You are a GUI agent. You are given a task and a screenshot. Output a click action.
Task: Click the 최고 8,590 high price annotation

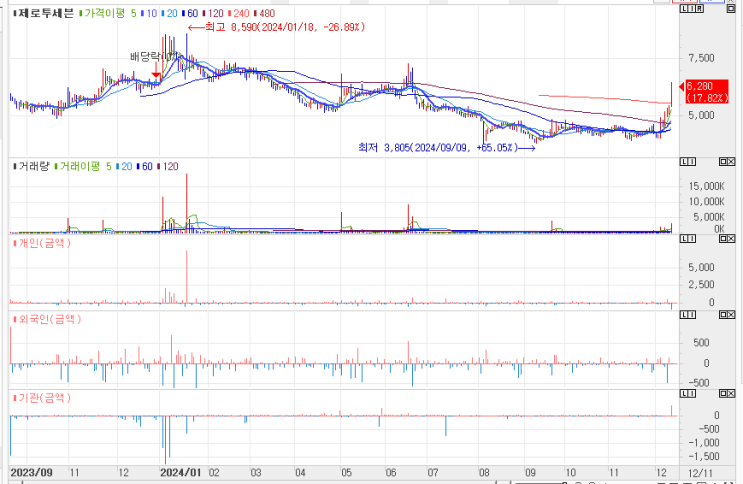click(276, 27)
